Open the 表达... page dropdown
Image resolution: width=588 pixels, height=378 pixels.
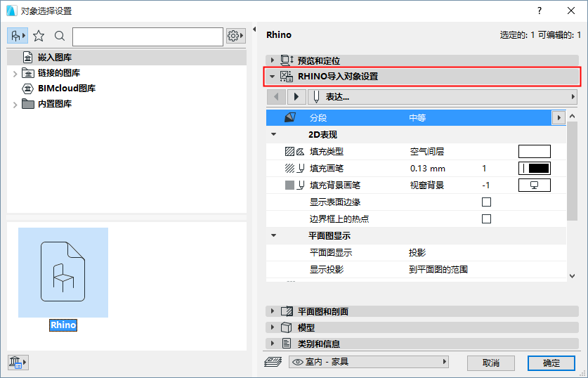click(442, 97)
